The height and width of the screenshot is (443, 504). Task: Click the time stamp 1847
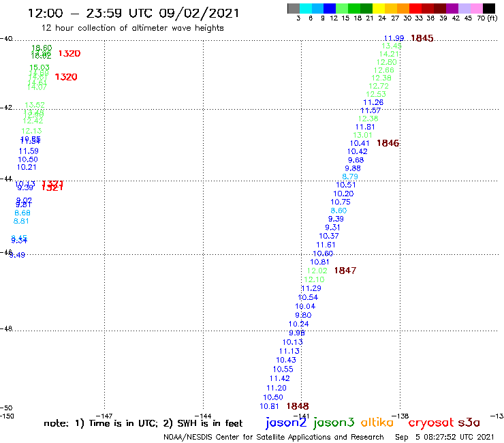[x=345, y=271]
